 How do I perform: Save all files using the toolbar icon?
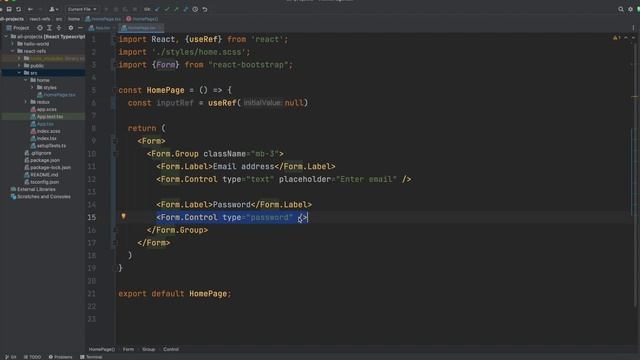click(x=9, y=9)
